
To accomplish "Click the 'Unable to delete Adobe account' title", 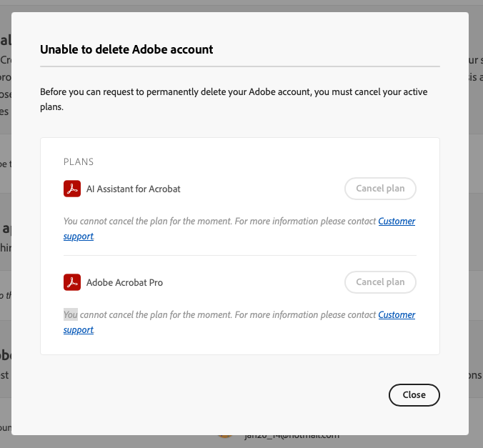I will pyautogui.click(x=126, y=49).
